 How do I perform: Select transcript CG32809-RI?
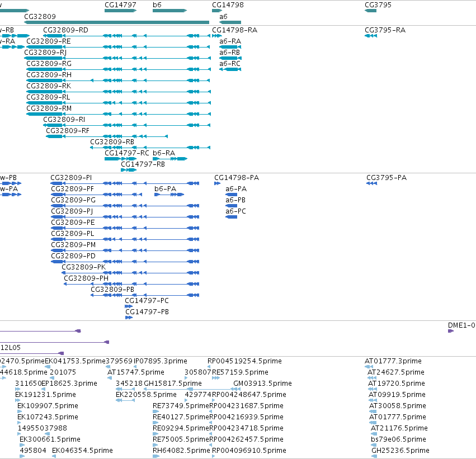point(126,125)
